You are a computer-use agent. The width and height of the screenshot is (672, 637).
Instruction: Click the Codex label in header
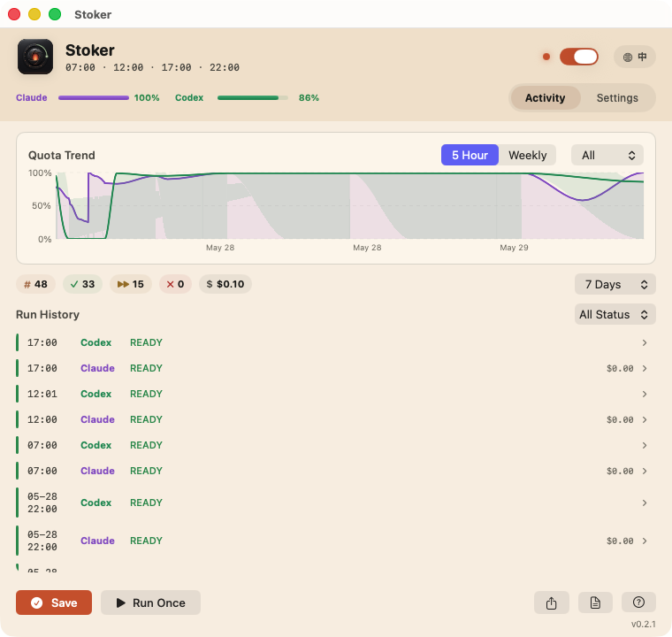click(189, 98)
